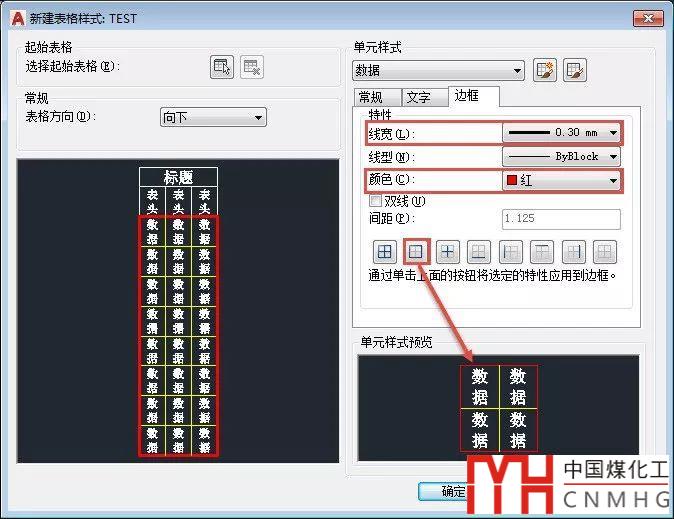The height and width of the screenshot is (519, 674).
Task: Click the 通过单击上面的按钮 hint text
Action: click(493, 275)
